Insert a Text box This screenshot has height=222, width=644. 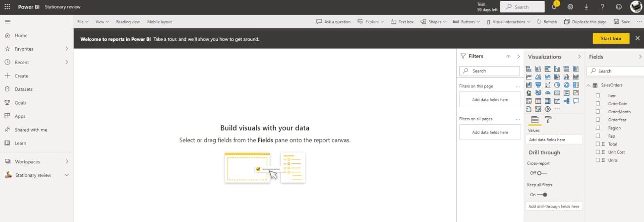tap(402, 22)
